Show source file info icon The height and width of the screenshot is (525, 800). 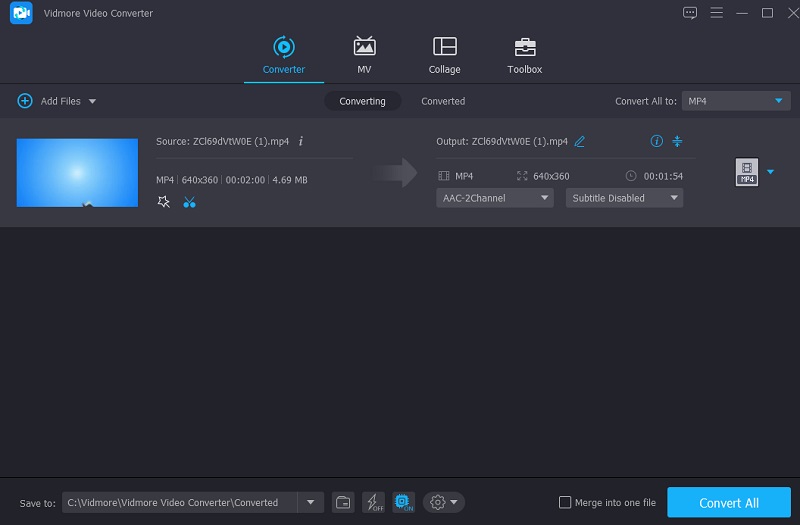click(301, 141)
